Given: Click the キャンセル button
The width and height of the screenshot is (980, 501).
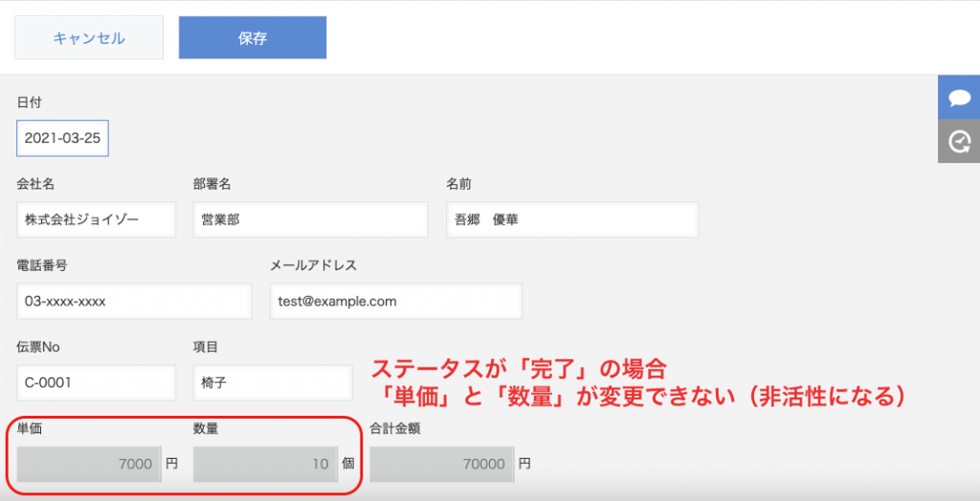Looking at the screenshot, I should (x=89, y=38).
